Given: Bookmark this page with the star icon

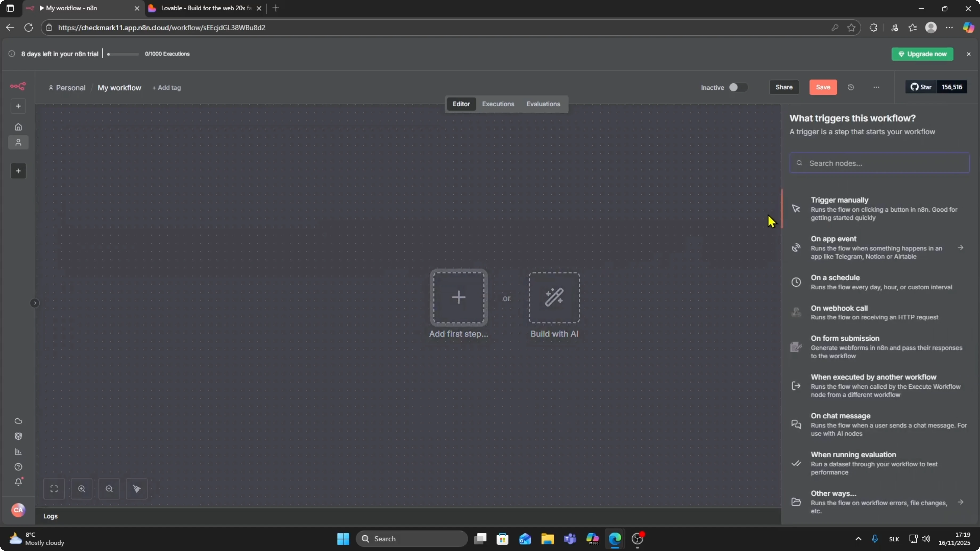Looking at the screenshot, I should click(x=851, y=27).
